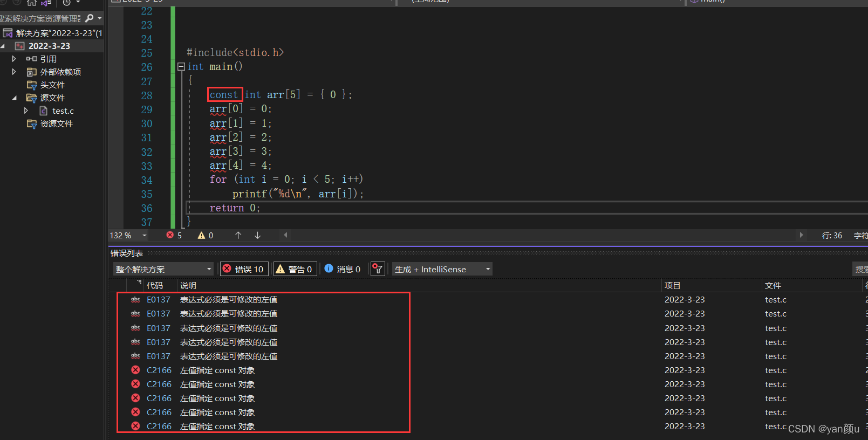Screen dimensions: 868x440
Task: Open the 132 % zoom dropdown
Action: 145,236
